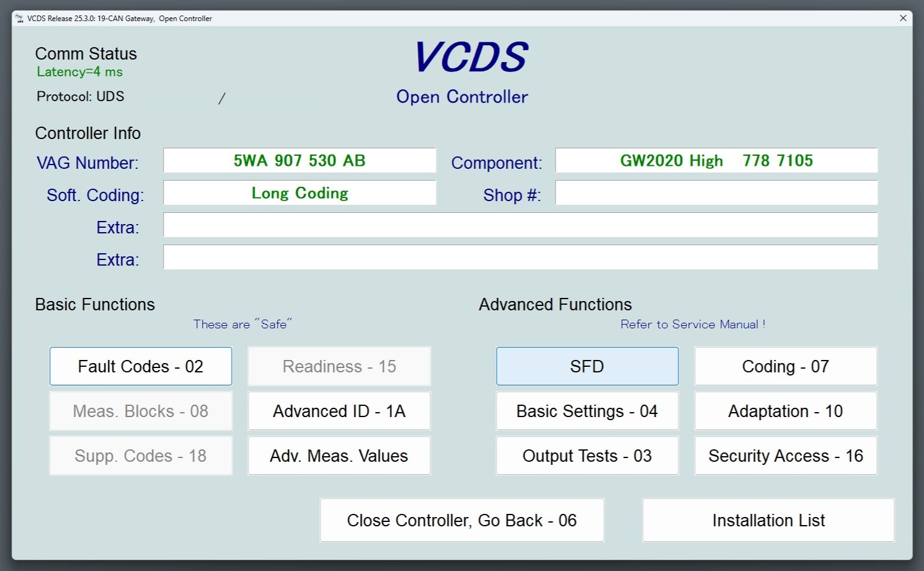Open the Installation List

[x=768, y=520]
